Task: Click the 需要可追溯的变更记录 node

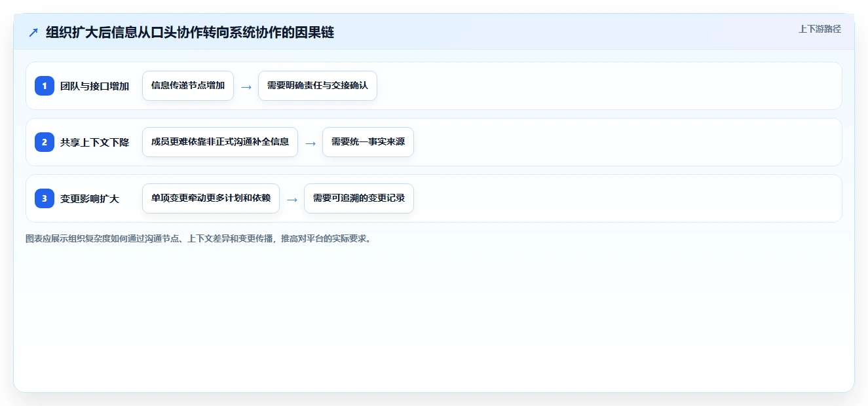Action: click(359, 198)
